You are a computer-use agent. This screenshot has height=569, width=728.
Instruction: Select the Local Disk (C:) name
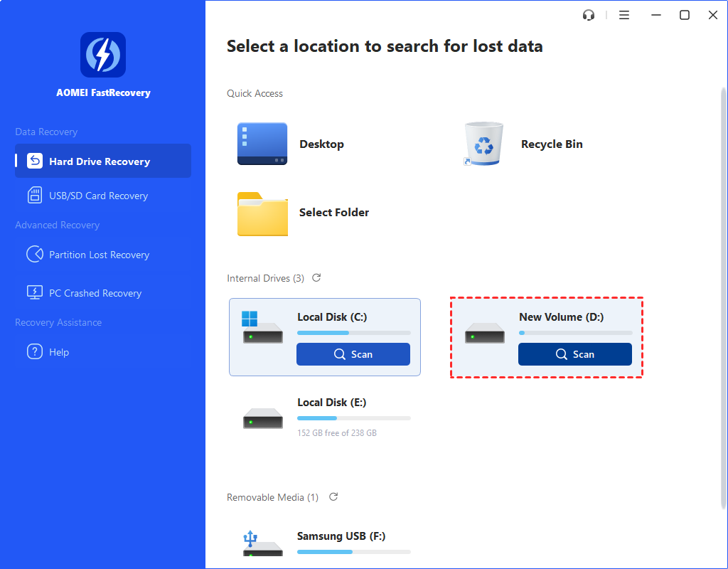332,317
